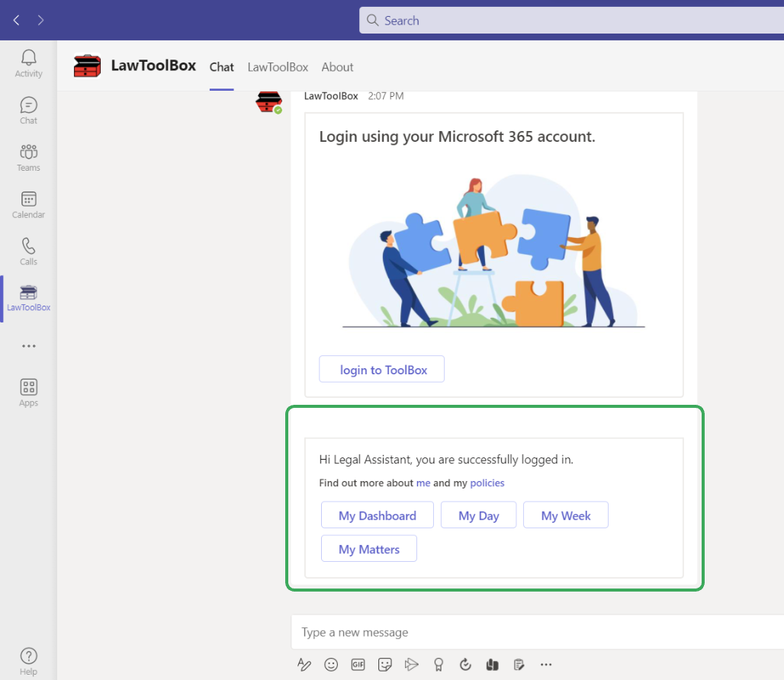Click the LawToolBox bot avatar
784x680 pixels.
(x=269, y=102)
